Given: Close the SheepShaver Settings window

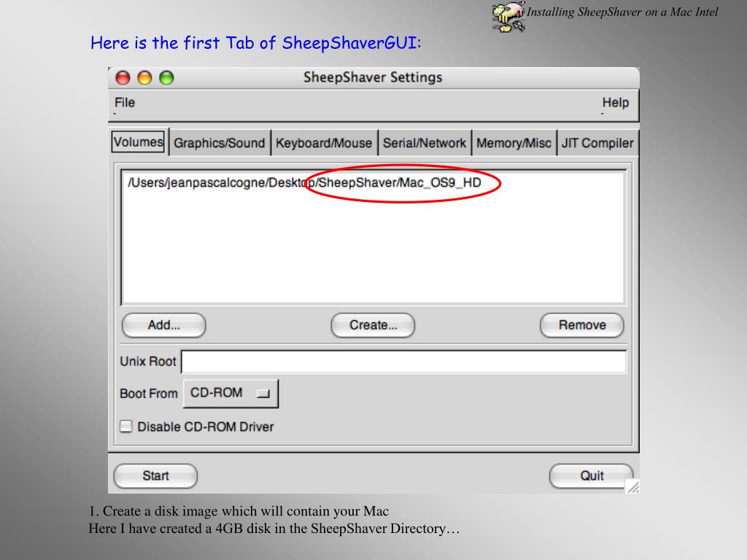Looking at the screenshot, I should (x=123, y=77).
